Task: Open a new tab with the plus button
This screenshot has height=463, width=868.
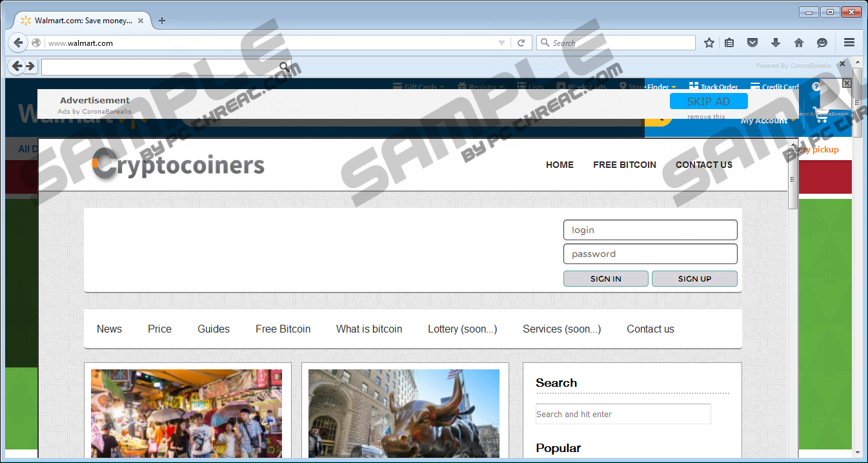Action: tap(162, 21)
